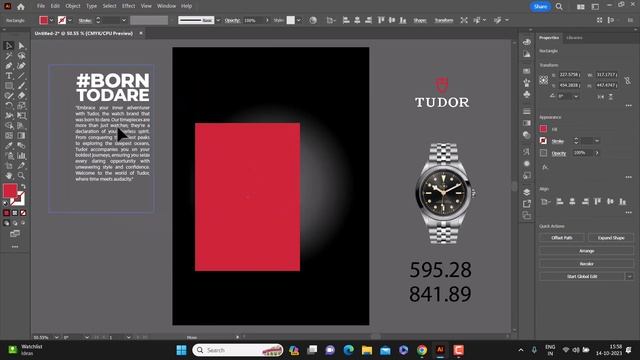Open the search icon beside Share
Viewport: 640px width, 360px height.
pos(559,7)
